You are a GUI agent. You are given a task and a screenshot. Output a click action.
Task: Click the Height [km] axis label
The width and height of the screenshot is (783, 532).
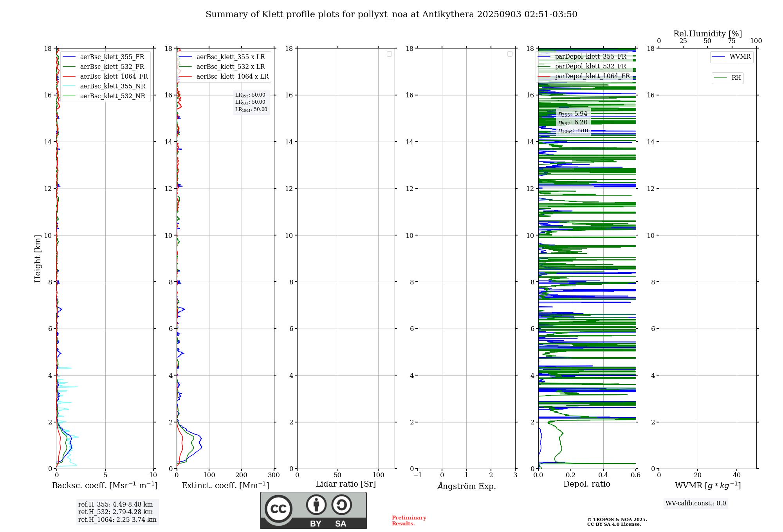coord(38,258)
